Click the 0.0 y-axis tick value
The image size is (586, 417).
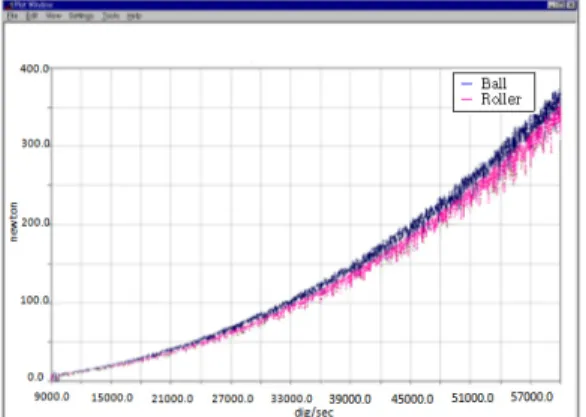click(36, 377)
